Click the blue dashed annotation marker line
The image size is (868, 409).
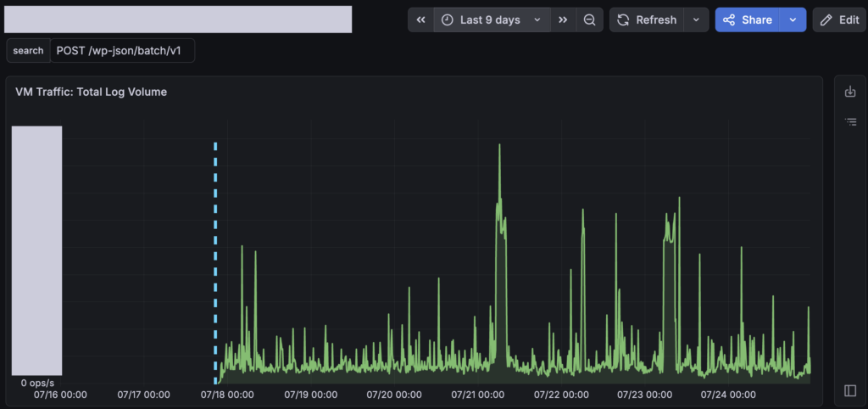coord(215,263)
